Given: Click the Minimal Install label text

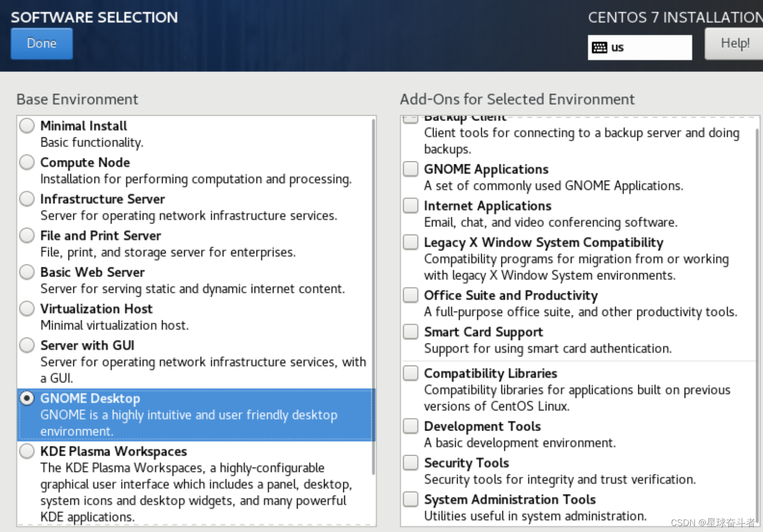Looking at the screenshot, I should pos(84,126).
